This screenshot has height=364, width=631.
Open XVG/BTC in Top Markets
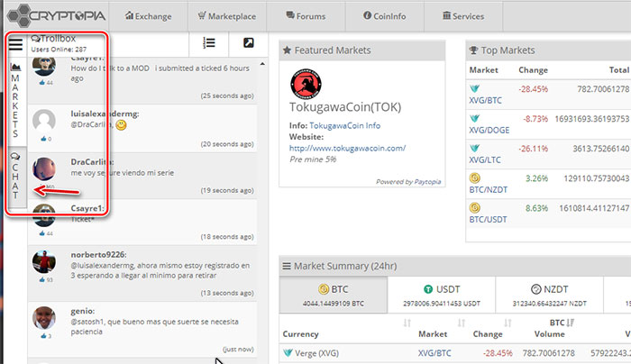point(485,100)
